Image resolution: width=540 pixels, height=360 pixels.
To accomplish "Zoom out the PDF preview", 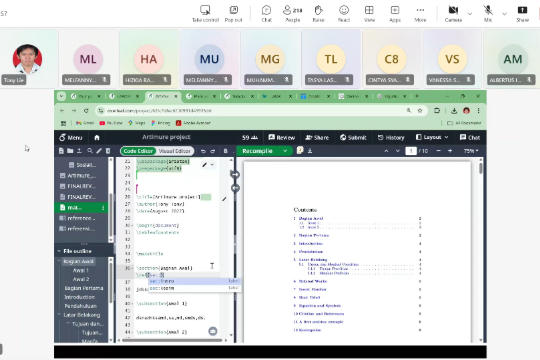I will [x=438, y=151].
